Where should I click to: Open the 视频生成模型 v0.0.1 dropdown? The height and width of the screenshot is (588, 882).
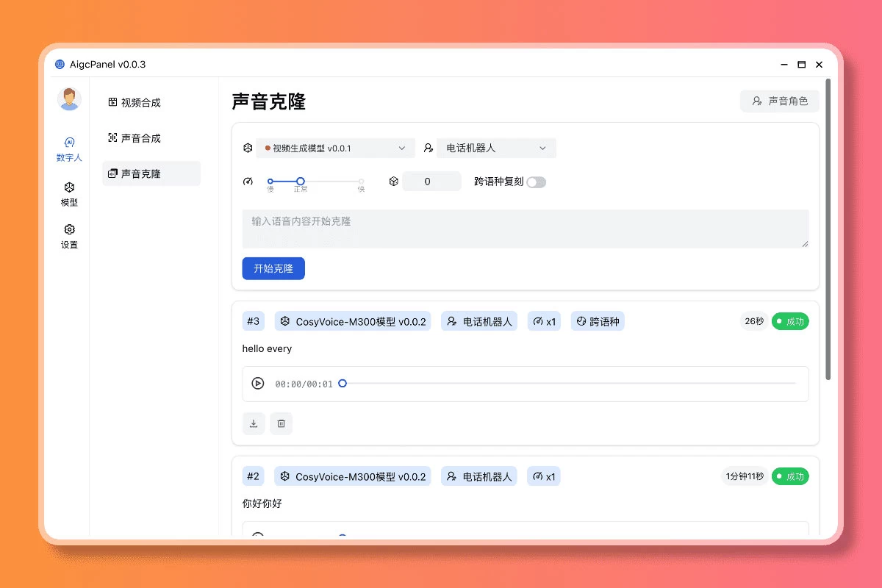[x=334, y=148]
